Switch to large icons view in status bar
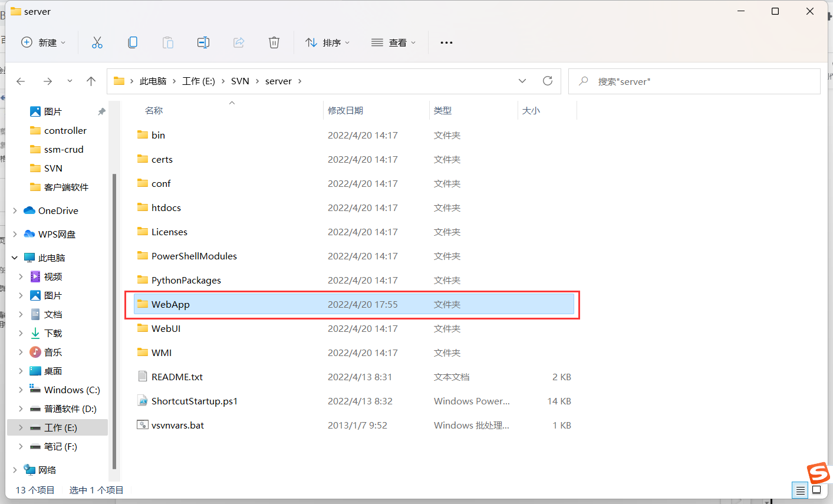The width and height of the screenshot is (833, 504). pos(816,490)
